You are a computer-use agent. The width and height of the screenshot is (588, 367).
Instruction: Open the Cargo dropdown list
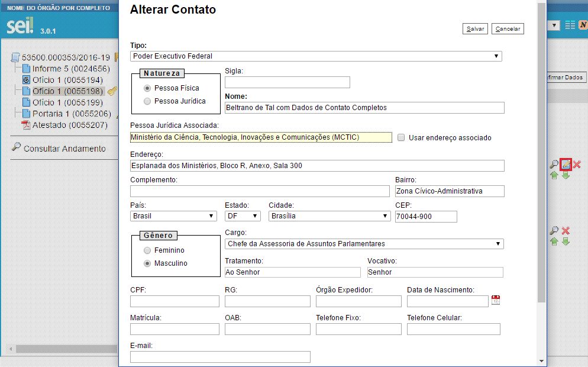pyautogui.click(x=364, y=244)
